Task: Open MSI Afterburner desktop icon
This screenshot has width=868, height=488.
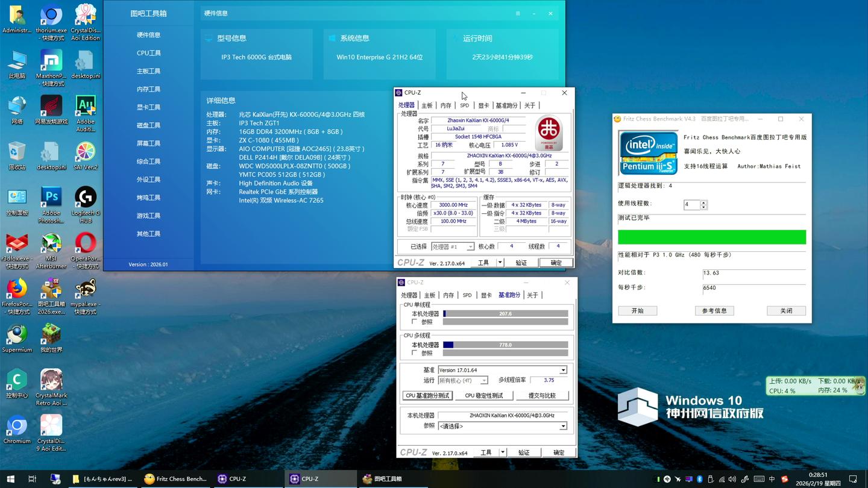Action: (51, 251)
